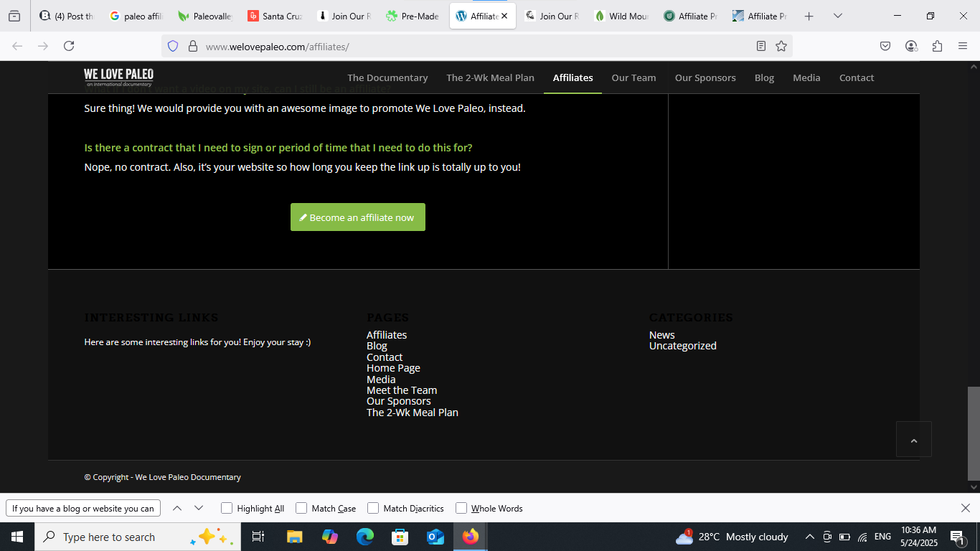Toggle reader view icon in address bar
The width and height of the screenshot is (980, 551).
coord(761,46)
